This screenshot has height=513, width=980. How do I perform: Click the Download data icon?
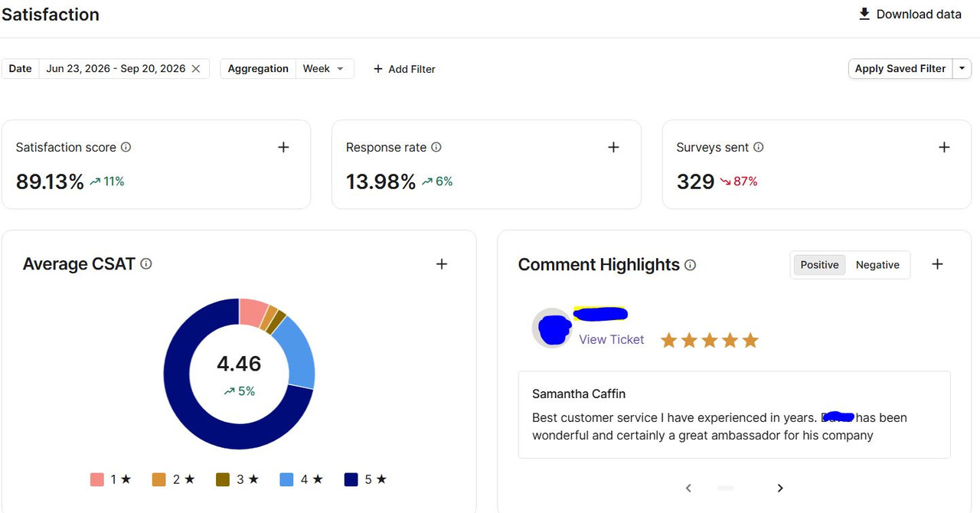tap(864, 14)
